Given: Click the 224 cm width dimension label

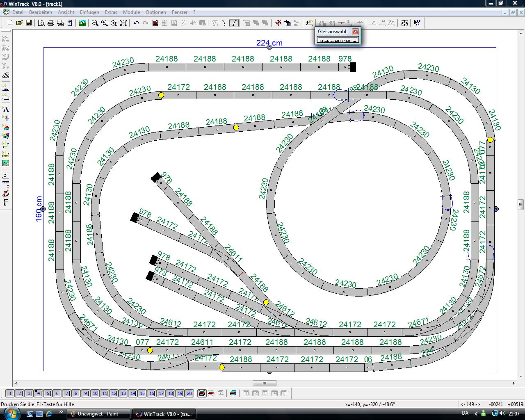Looking at the screenshot, I should (x=269, y=43).
